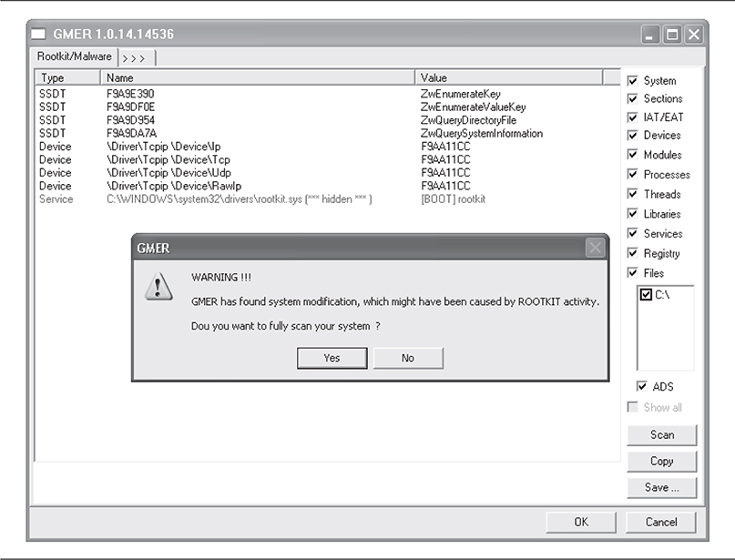Sort by the Value column header
735x560 pixels.
(509, 77)
